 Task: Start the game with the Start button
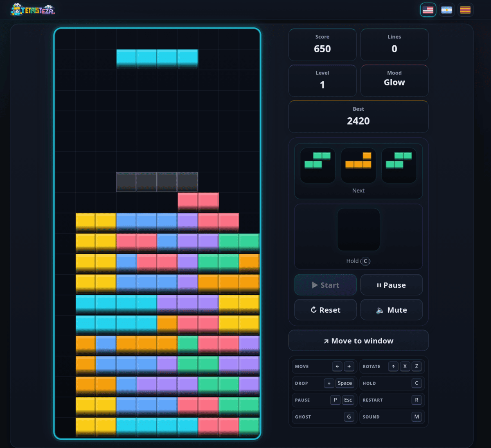click(x=326, y=285)
